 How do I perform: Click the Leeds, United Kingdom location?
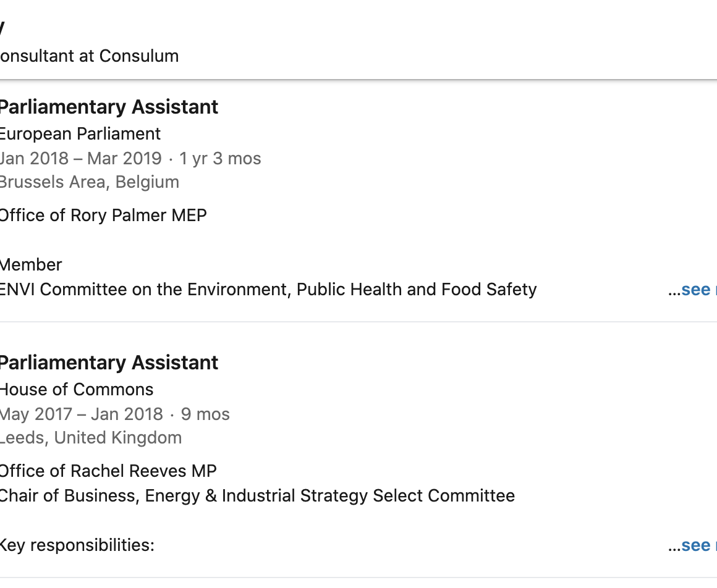91,438
